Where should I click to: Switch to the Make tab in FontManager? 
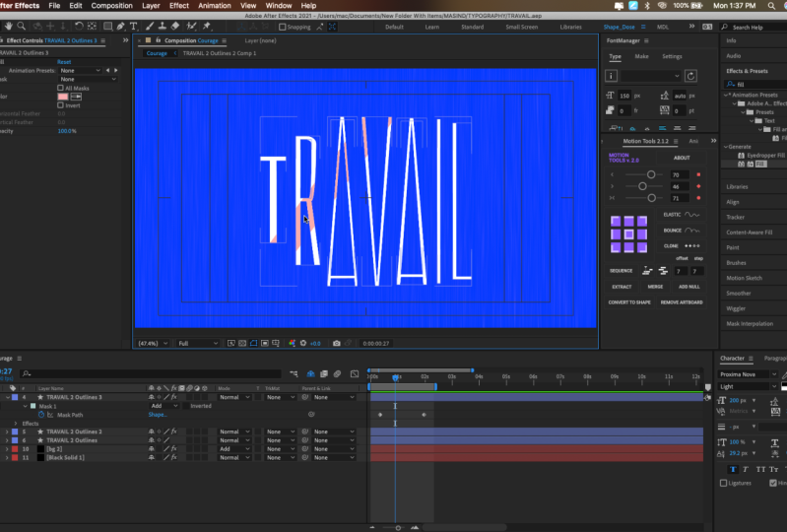pyautogui.click(x=641, y=56)
